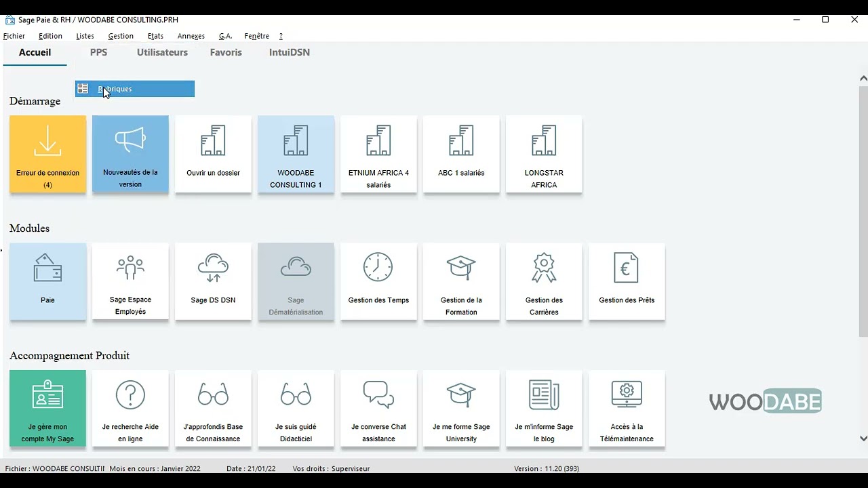Open Sage DS DSN module
This screenshot has height=488, width=868.
tap(213, 282)
